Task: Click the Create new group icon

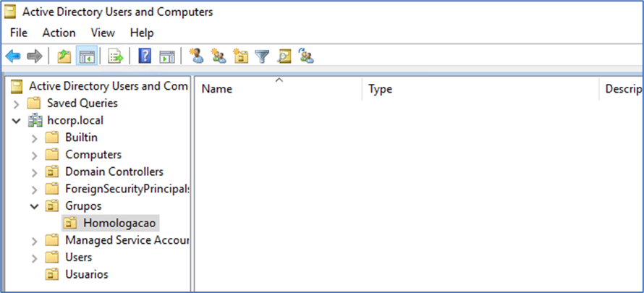Action: 218,56
